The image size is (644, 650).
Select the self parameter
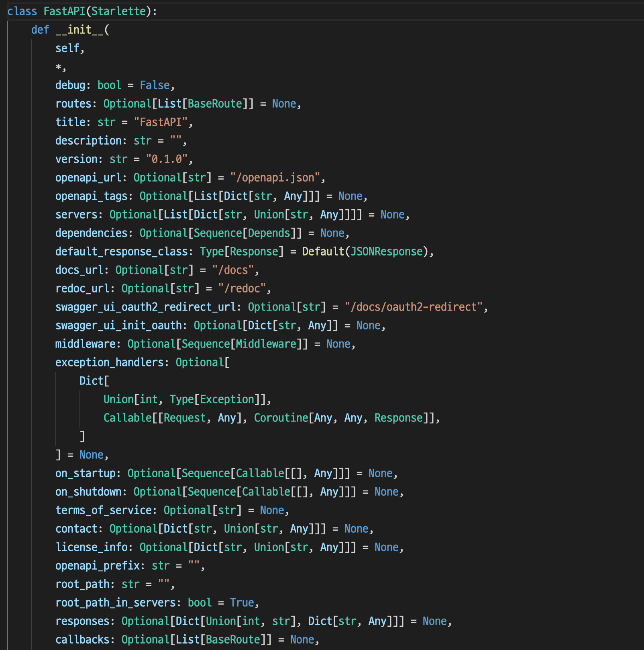pyautogui.click(x=67, y=48)
